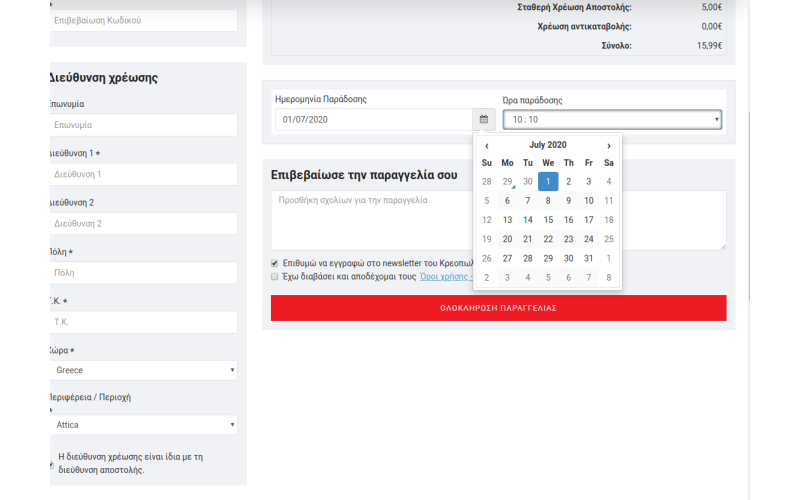Go to previous month in datepicker

point(487,145)
